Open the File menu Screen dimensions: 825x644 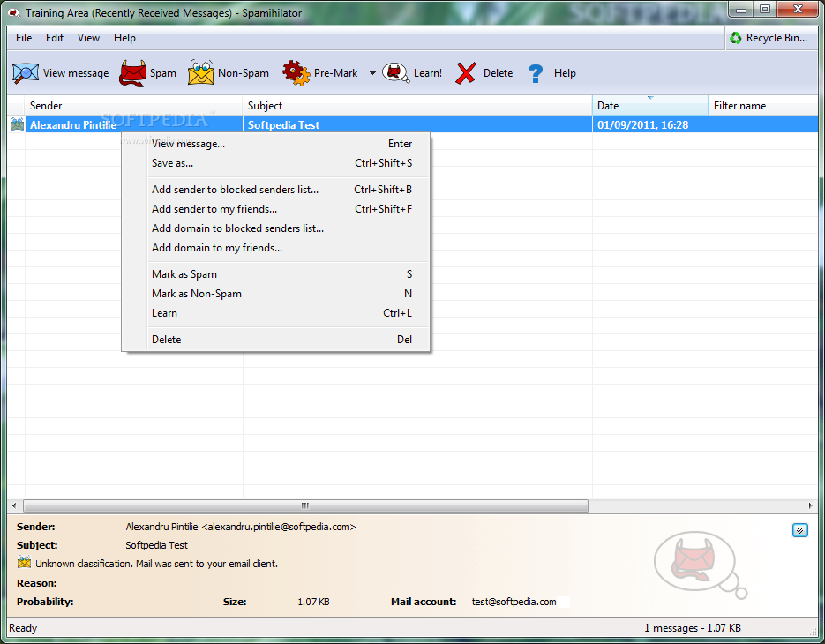(x=24, y=38)
